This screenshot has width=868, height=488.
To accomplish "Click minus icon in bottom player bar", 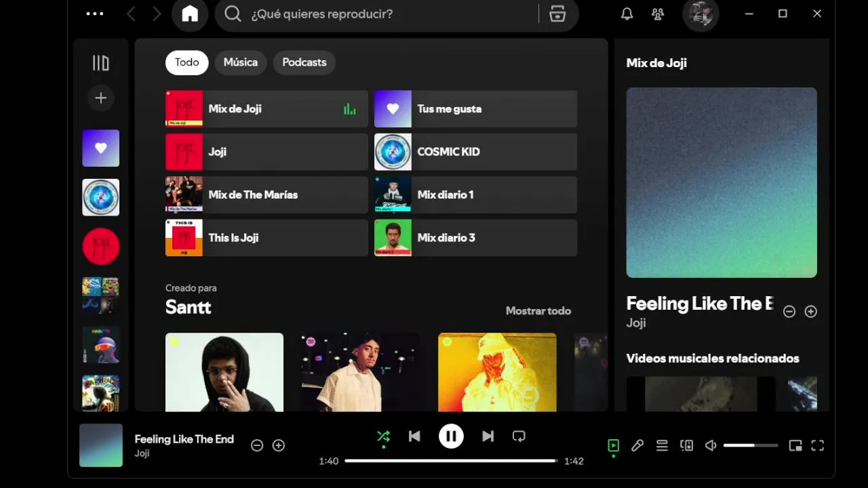I will pyautogui.click(x=257, y=445).
